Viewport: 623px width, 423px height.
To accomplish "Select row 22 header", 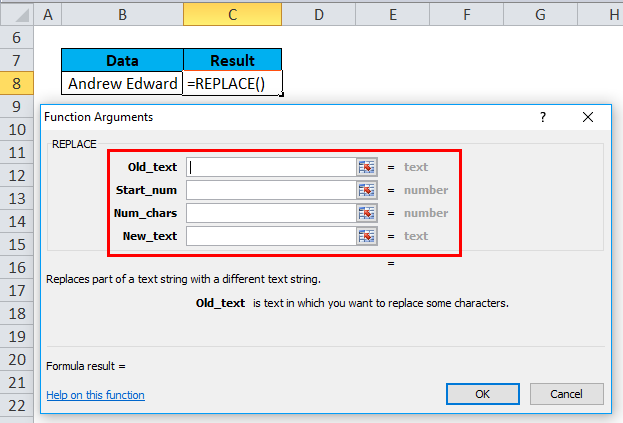I will pyautogui.click(x=17, y=406).
